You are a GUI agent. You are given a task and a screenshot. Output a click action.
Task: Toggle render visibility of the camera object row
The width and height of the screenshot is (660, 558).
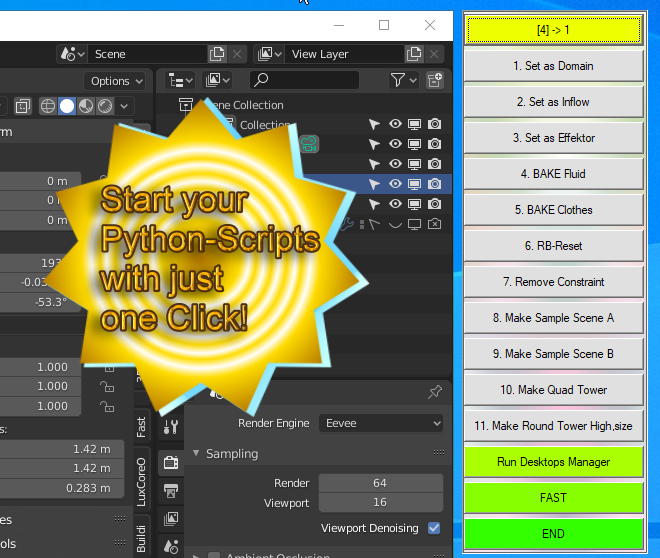[434, 144]
